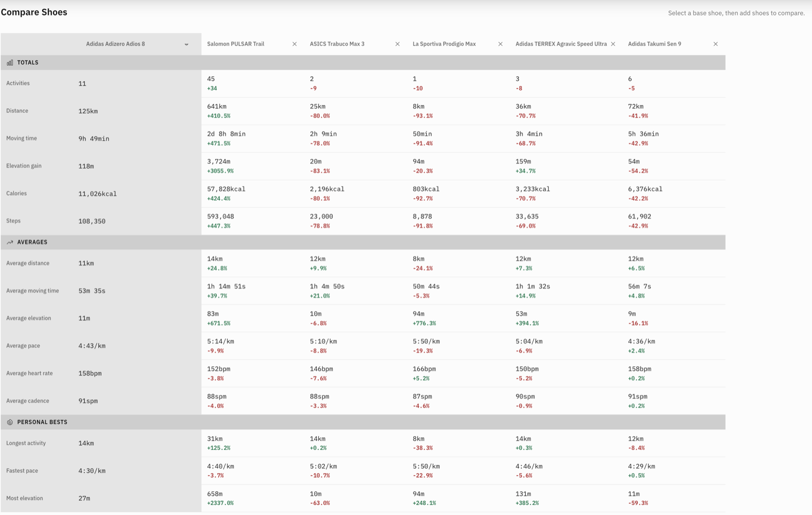
Task: Remove Salomon PULSAR Trail from comparison
Action: (x=294, y=44)
